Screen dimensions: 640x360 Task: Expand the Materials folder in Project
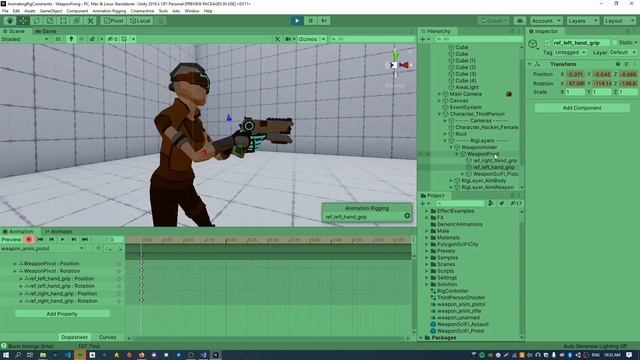pyautogui.click(x=427, y=238)
